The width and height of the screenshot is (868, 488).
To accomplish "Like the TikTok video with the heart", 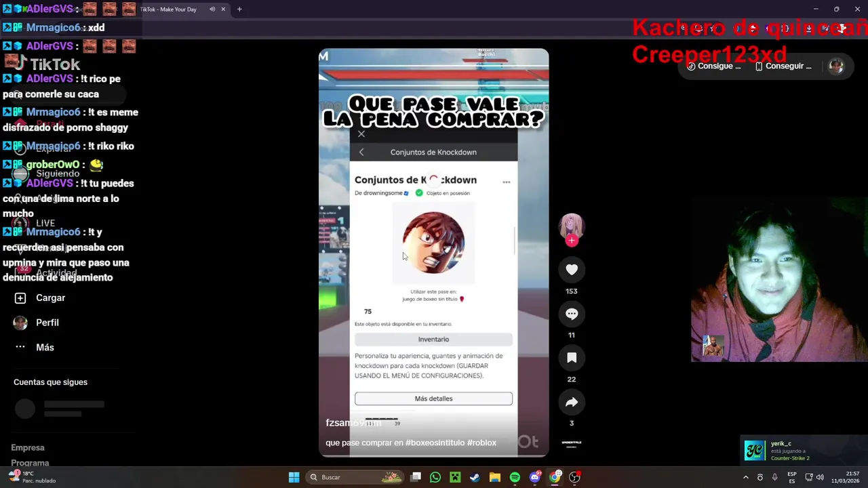I will click(x=572, y=270).
